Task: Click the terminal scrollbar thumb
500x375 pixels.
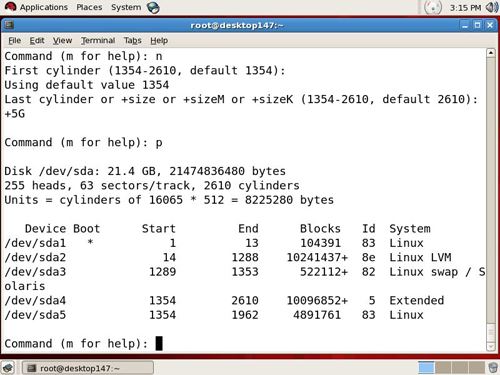Action: coord(491,333)
